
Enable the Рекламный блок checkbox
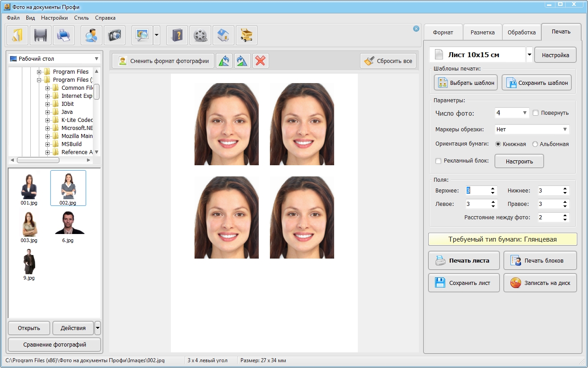pos(438,161)
